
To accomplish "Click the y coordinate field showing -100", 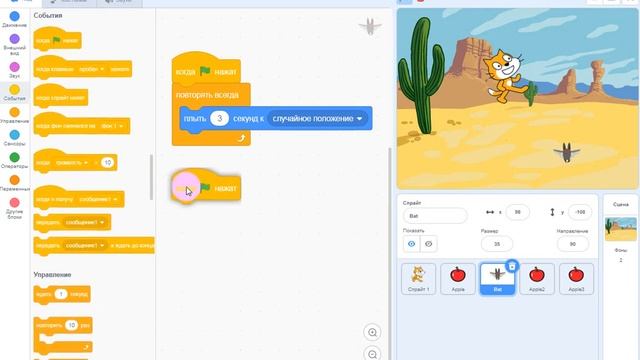I will point(580,212).
